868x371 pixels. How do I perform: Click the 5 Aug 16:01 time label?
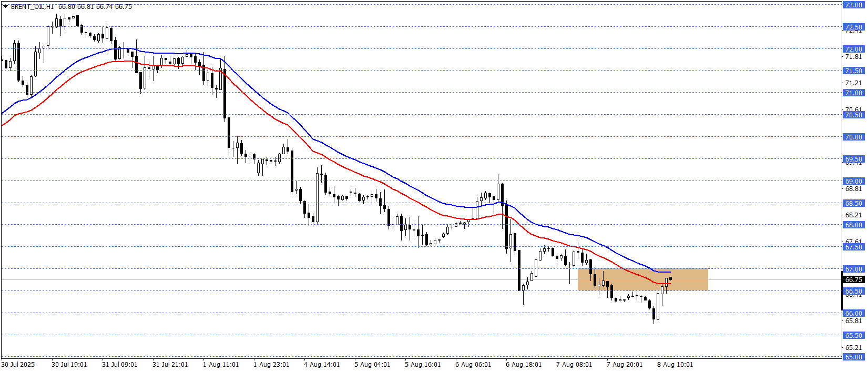(x=423, y=364)
